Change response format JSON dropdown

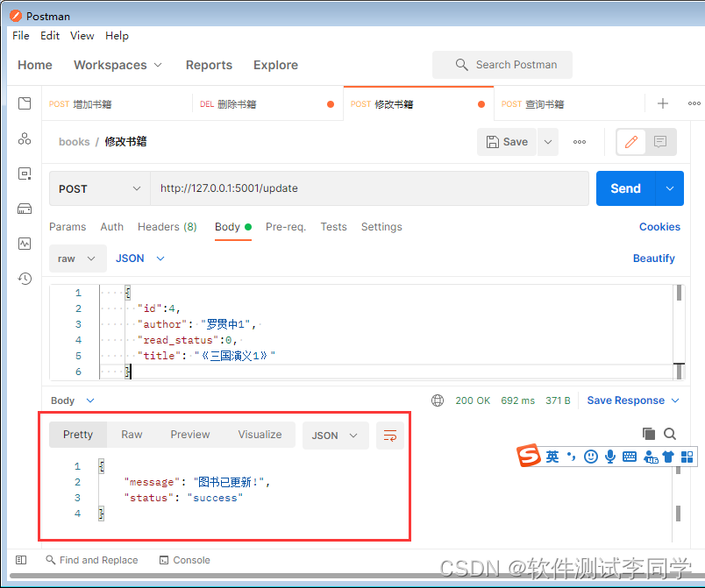click(336, 436)
